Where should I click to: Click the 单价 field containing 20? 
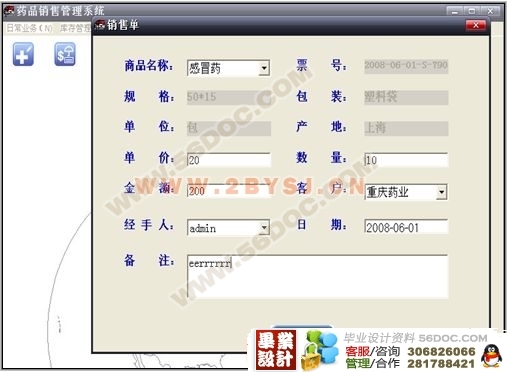[x=229, y=160]
